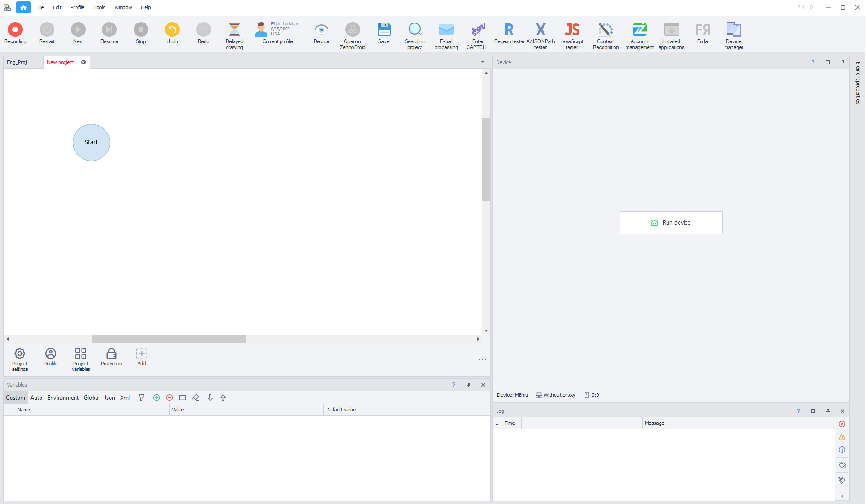Open the Tools menu

pyautogui.click(x=99, y=7)
